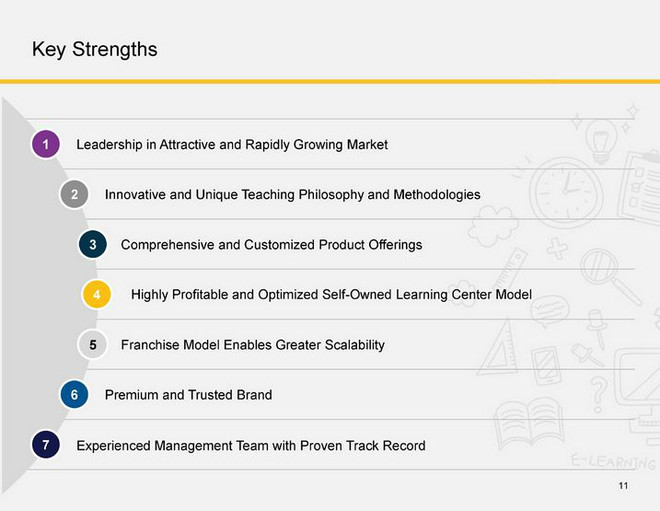Click 'Experienced Management Team with Proven Track Record'
Image resolution: width=660 pixels, height=511 pixels.
(x=251, y=445)
